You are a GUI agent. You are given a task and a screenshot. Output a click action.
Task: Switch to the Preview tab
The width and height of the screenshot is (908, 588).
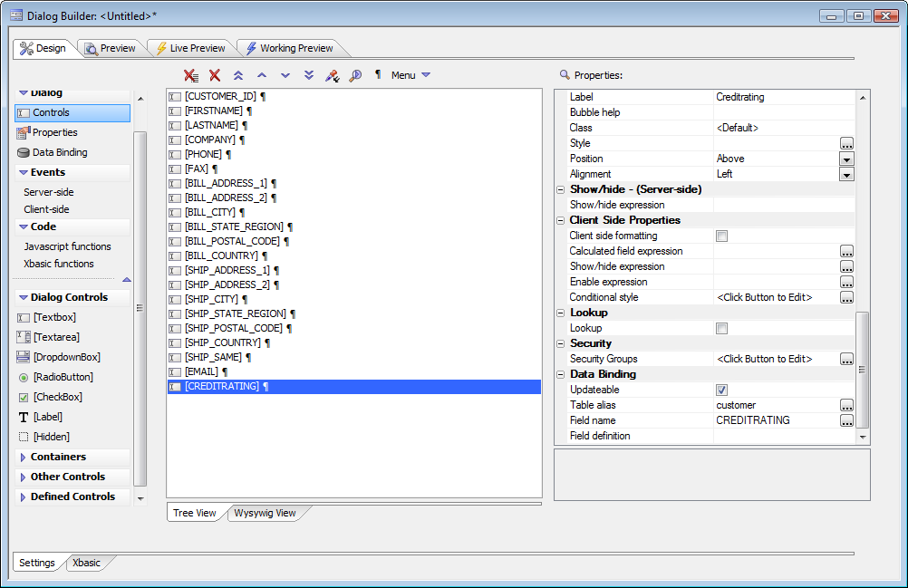(110, 49)
